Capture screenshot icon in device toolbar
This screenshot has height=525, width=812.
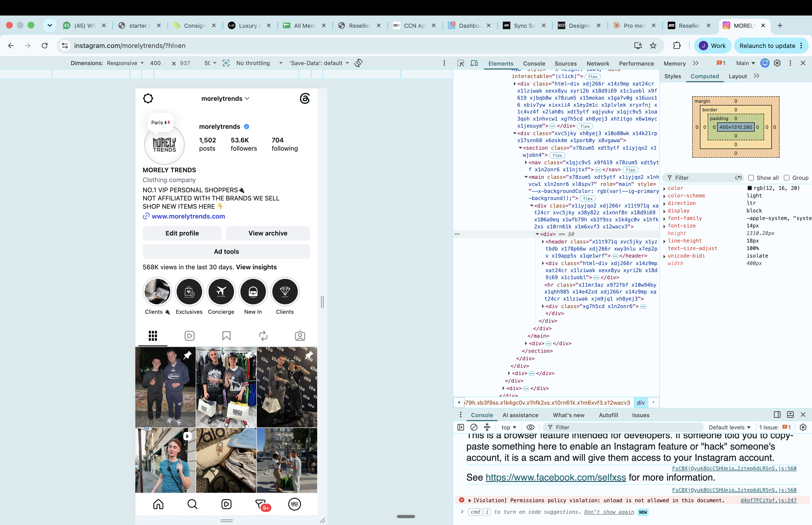coord(226,63)
